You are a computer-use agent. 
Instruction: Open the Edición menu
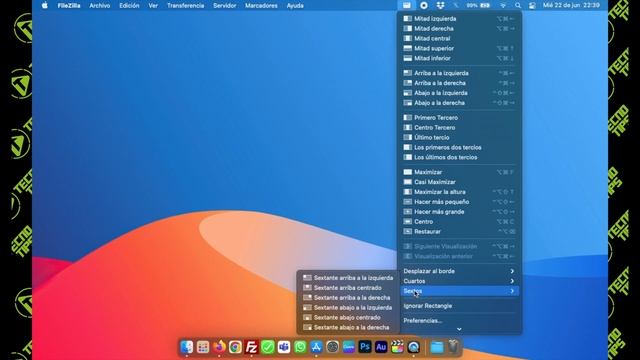129,5
